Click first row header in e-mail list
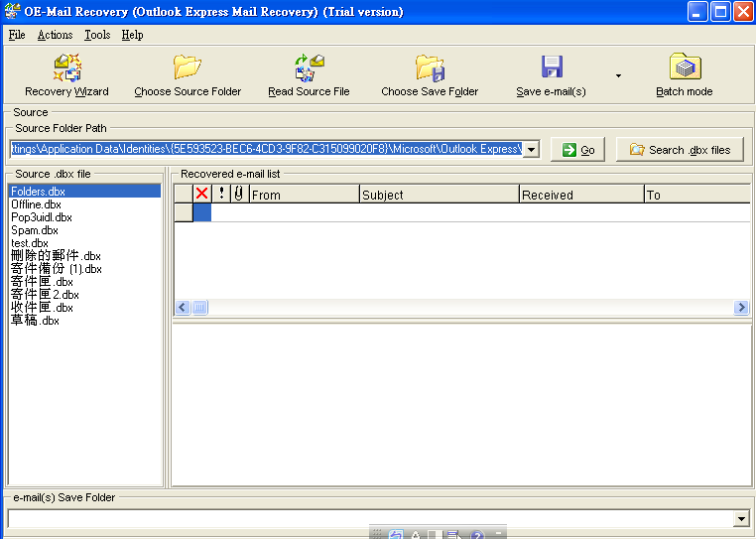The height and width of the screenshot is (539, 756). 184,212
